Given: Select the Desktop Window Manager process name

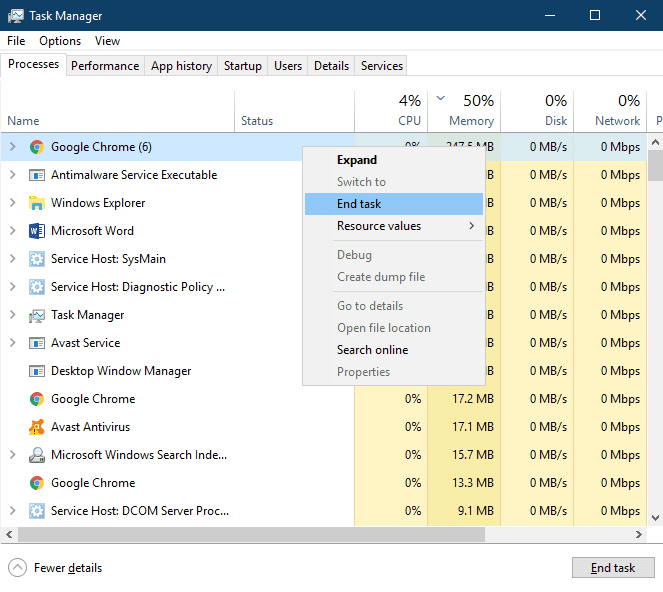Looking at the screenshot, I should pos(121,371).
